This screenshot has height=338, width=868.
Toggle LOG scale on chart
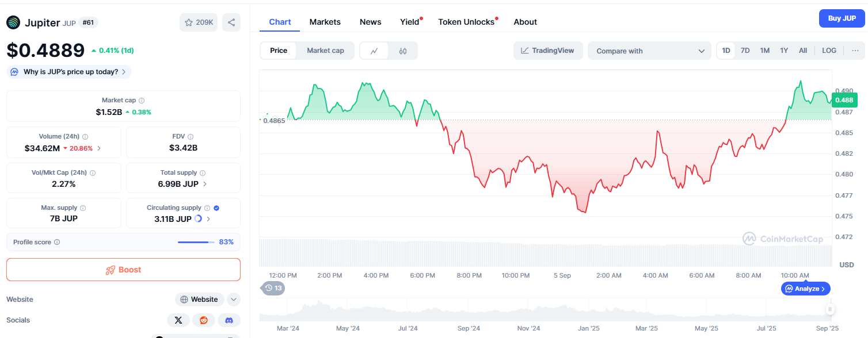829,51
